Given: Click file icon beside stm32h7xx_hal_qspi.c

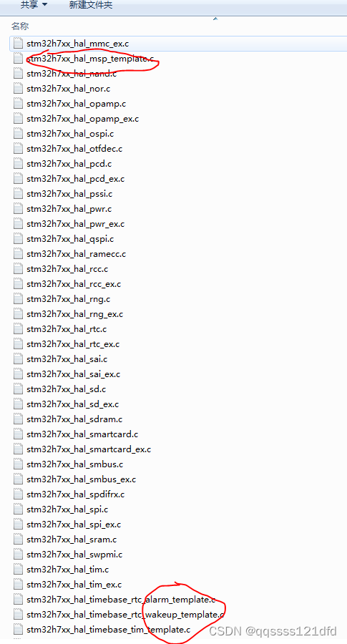Looking at the screenshot, I should pyautogui.click(x=18, y=238).
